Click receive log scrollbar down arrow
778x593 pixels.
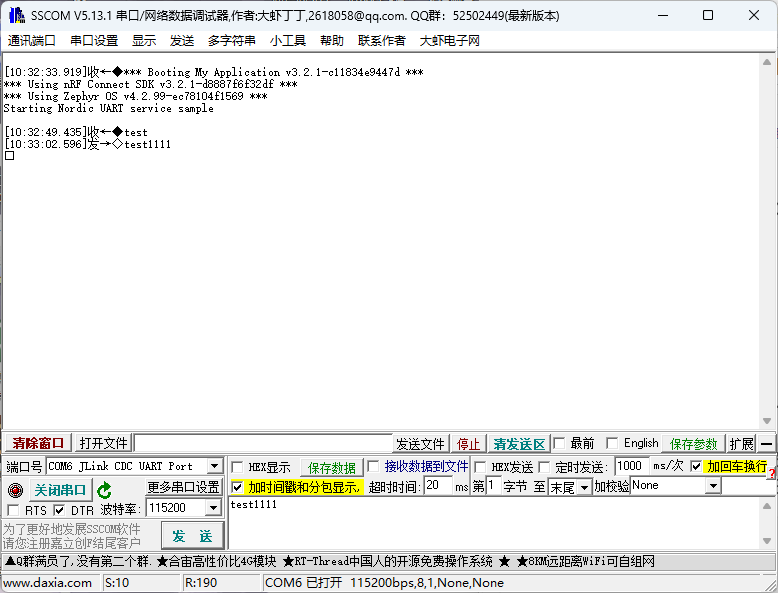(767, 421)
